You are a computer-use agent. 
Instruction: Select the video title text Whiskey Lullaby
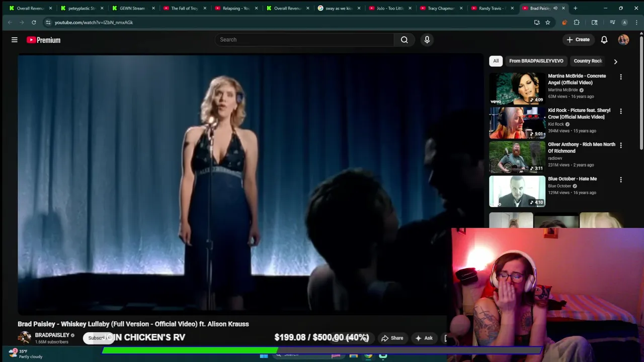pos(133,324)
